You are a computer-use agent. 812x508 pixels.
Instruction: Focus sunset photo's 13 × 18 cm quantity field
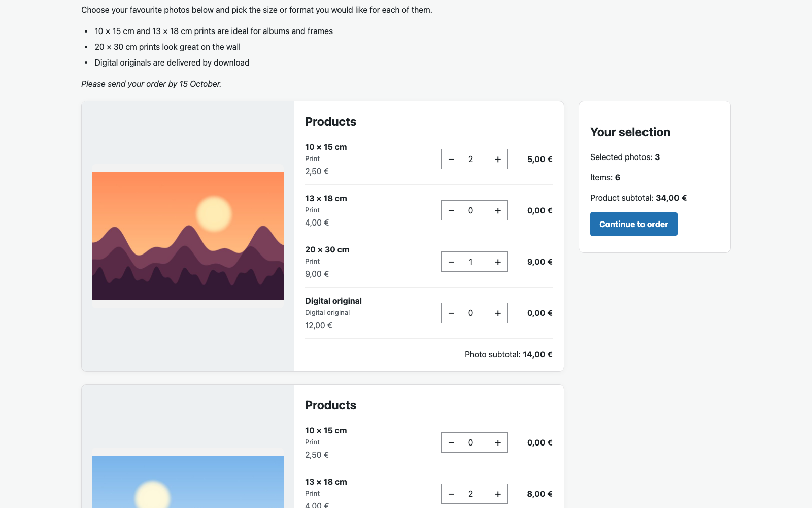475,210
